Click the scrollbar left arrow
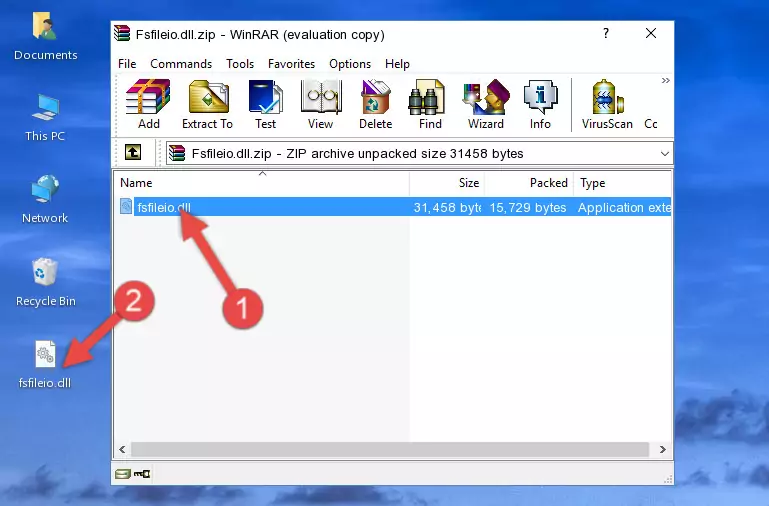Viewport: 769px width, 506px height. tap(122, 449)
